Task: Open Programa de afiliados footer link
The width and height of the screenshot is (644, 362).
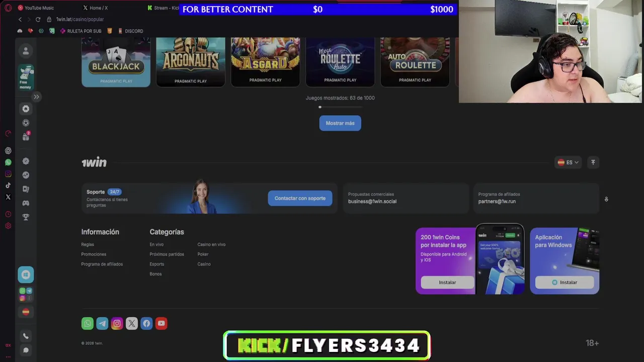Action: pos(102,264)
